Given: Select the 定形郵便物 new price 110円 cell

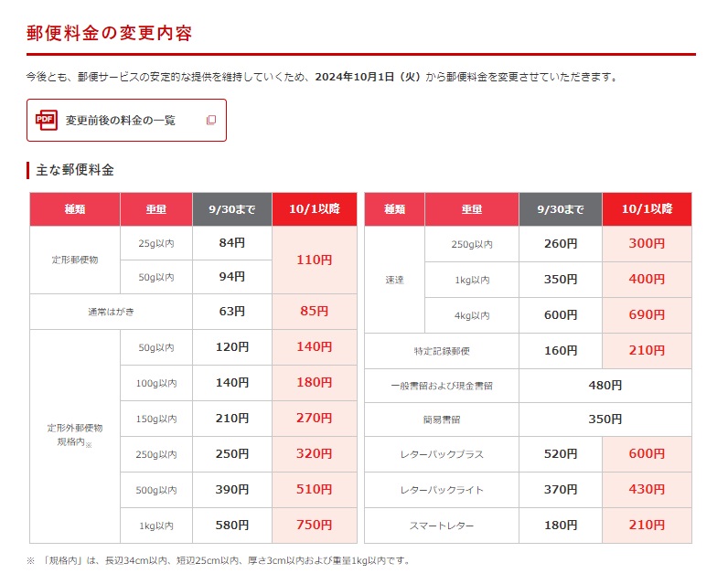Looking at the screenshot, I should point(314,260).
